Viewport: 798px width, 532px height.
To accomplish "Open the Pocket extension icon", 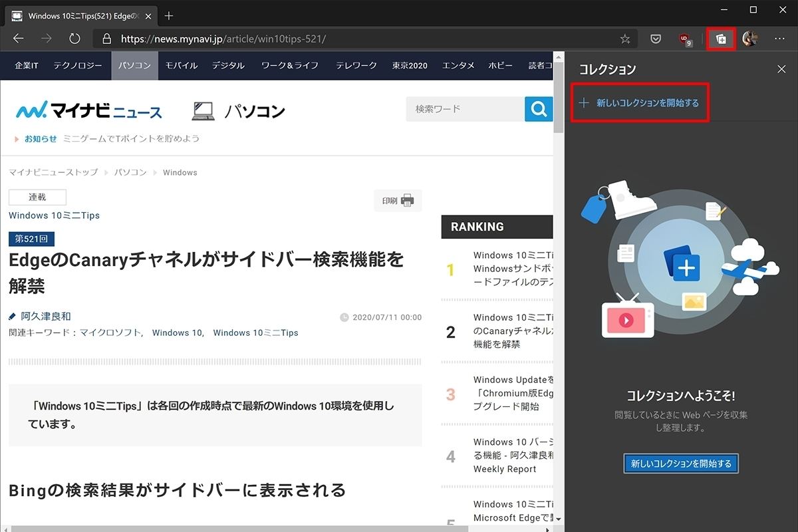I will [x=656, y=39].
